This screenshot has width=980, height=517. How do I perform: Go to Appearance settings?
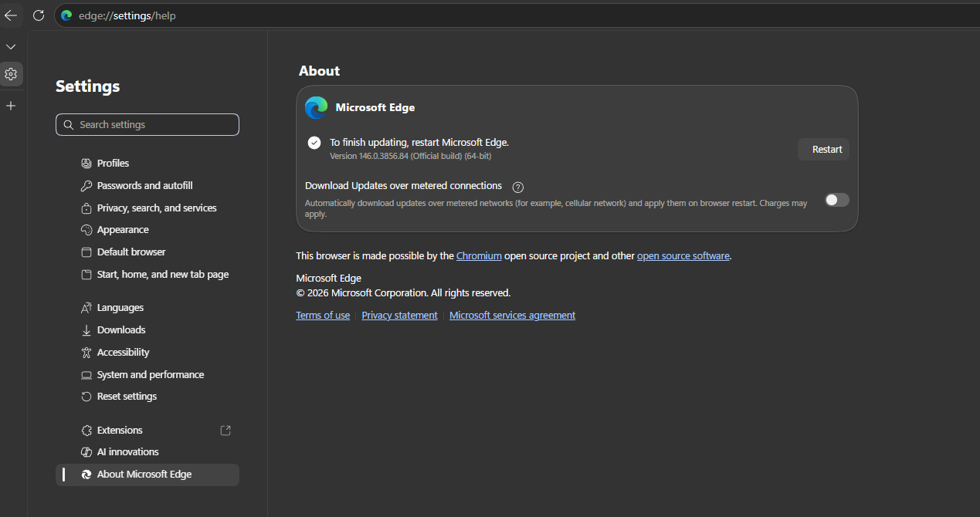click(x=123, y=230)
